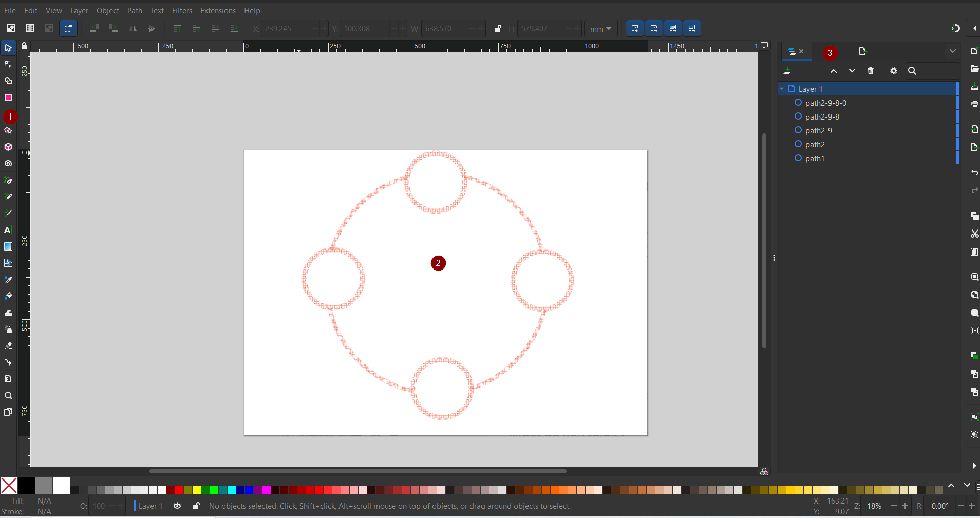Image resolution: width=980 pixels, height=518 pixels.
Task: Toggle move gradients with object
Action: (673, 28)
